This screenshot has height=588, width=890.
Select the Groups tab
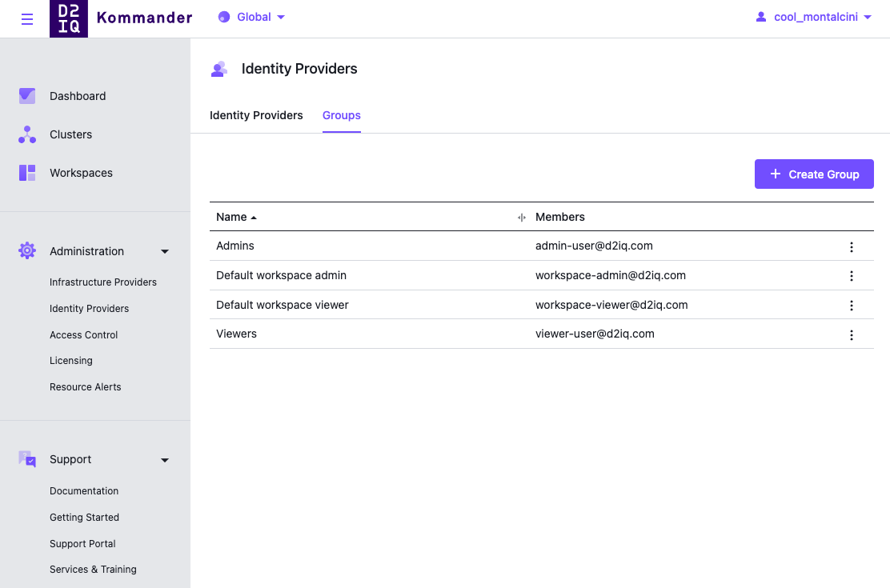pyautogui.click(x=342, y=115)
